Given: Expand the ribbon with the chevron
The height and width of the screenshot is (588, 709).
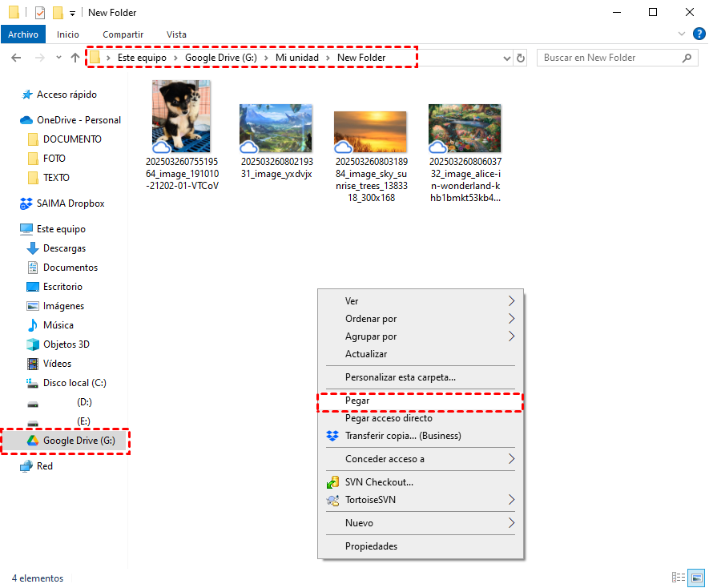Looking at the screenshot, I should click(x=682, y=34).
